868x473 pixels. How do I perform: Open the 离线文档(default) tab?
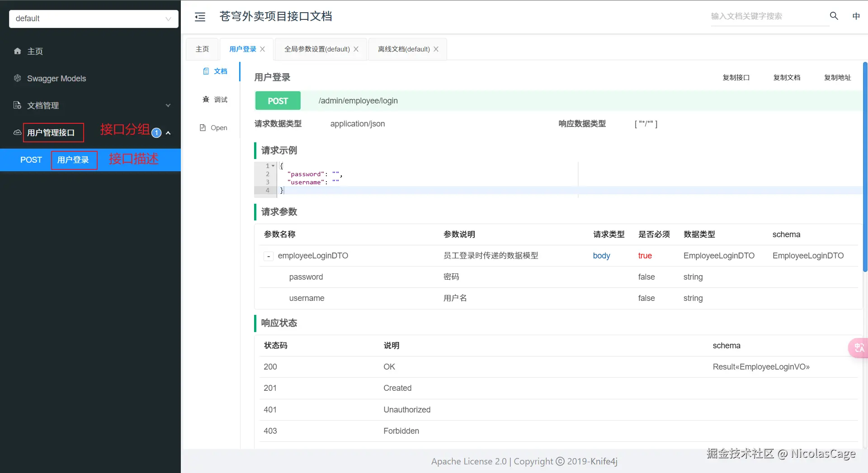point(404,49)
